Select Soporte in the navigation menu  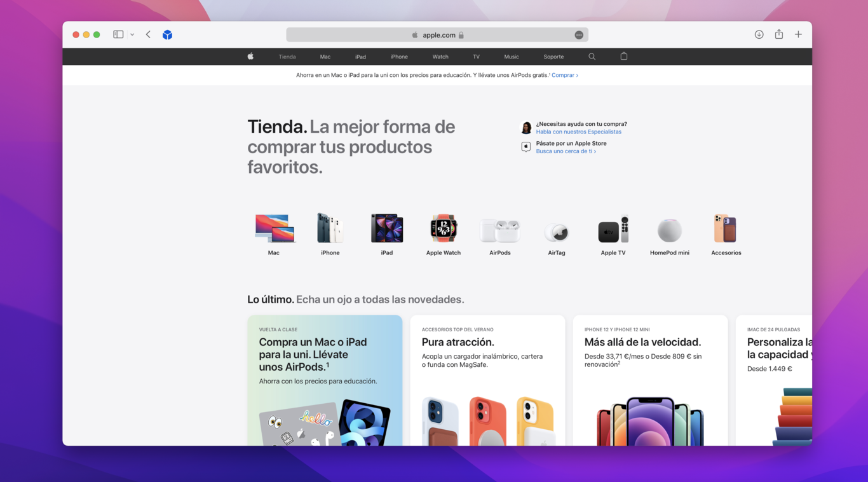(553, 57)
